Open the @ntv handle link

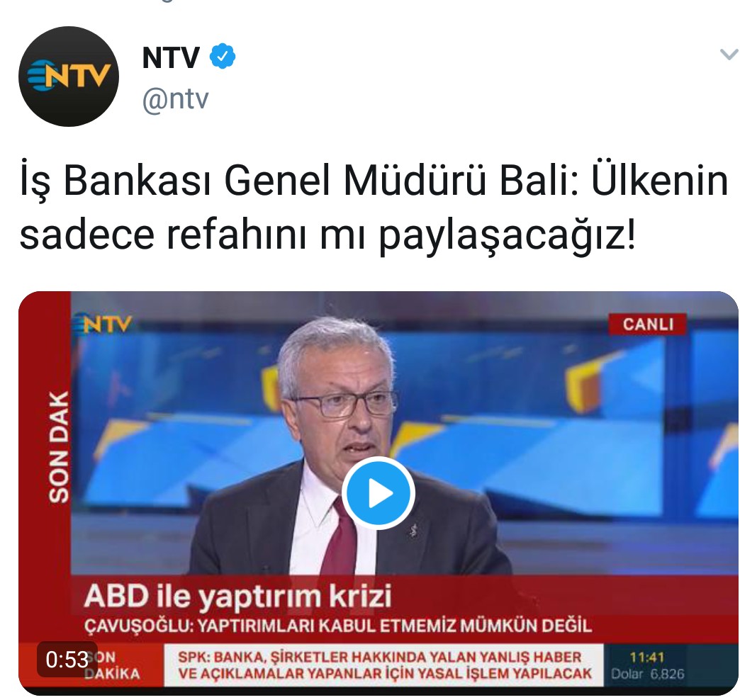click(175, 99)
